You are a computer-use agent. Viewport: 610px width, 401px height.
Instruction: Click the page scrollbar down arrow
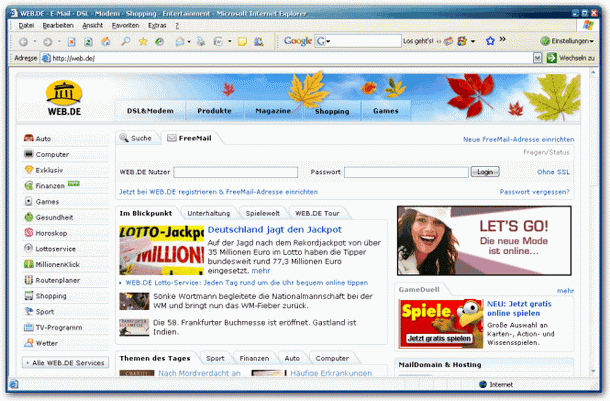593,371
